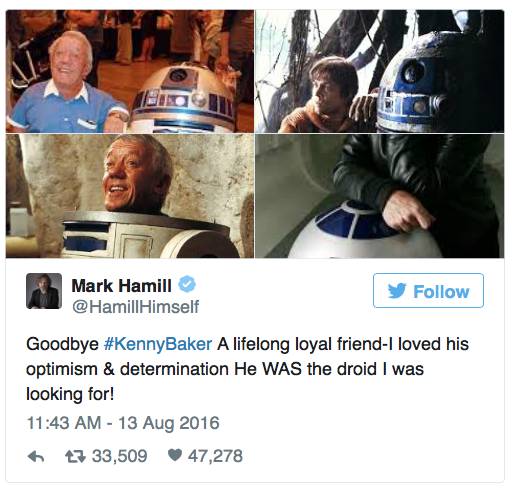Open the @HamillHimself handle link
This screenshot has width=514, height=493.
[x=136, y=307]
